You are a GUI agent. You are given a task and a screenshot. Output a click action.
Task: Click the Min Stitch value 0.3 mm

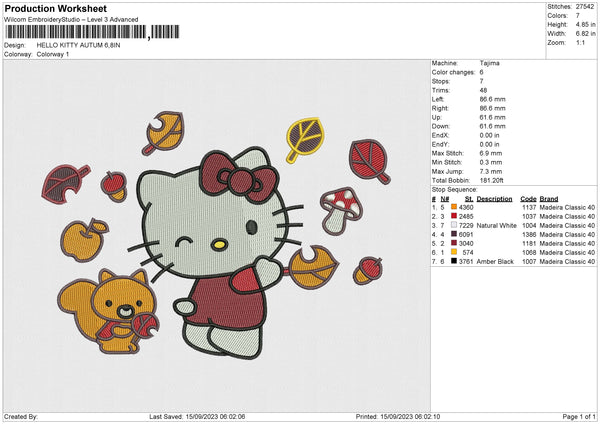click(x=491, y=162)
